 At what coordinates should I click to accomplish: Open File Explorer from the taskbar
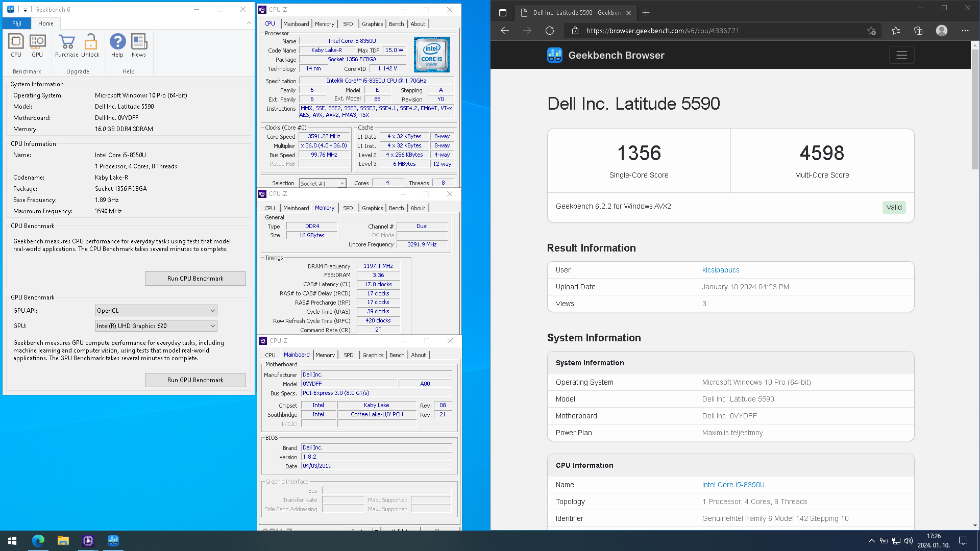63,541
